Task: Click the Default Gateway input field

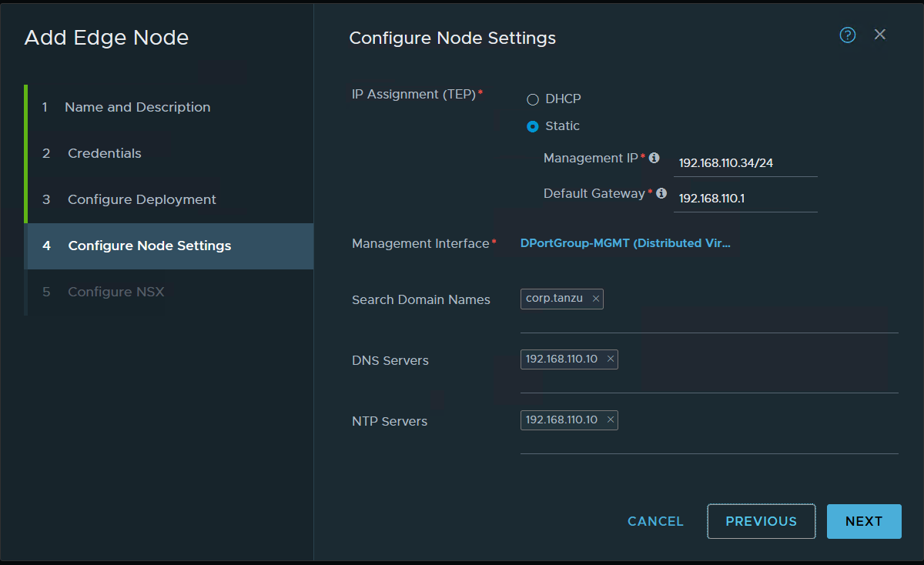Action: point(744,199)
